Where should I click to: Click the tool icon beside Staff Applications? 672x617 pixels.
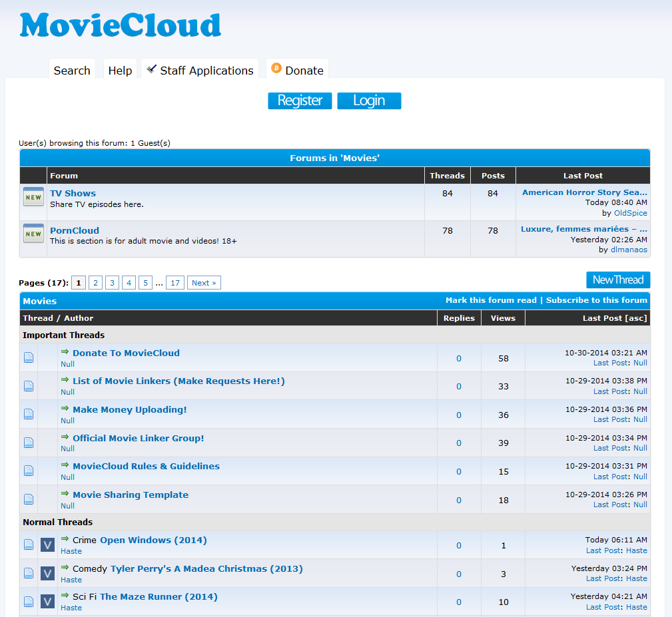pyautogui.click(x=151, y=69)
